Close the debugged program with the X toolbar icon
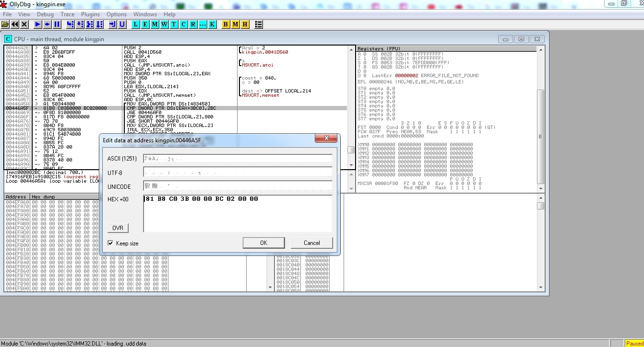Viewport: 644px width, 347px height. pyautogui.click(x=24, y=24)
